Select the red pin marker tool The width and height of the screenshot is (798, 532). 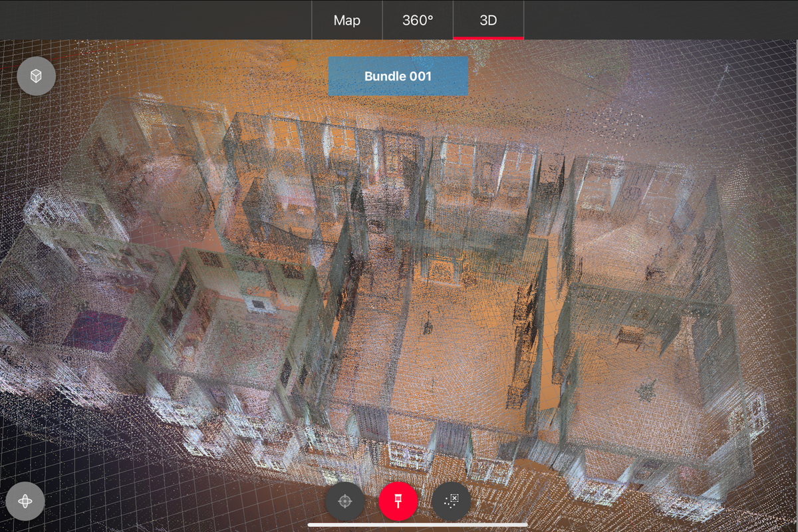[x=398, y=501]
